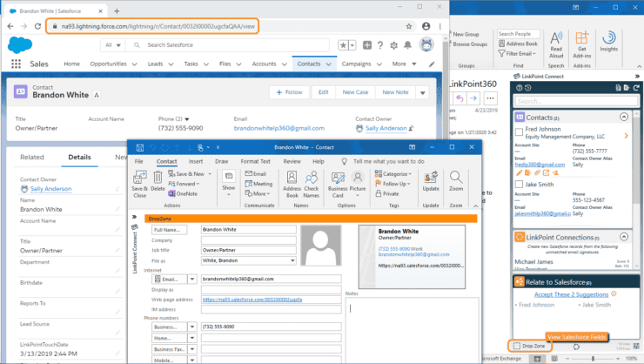The image size is (644, 364).
Task: Click the New Case button
Action: tap(355, 92)
